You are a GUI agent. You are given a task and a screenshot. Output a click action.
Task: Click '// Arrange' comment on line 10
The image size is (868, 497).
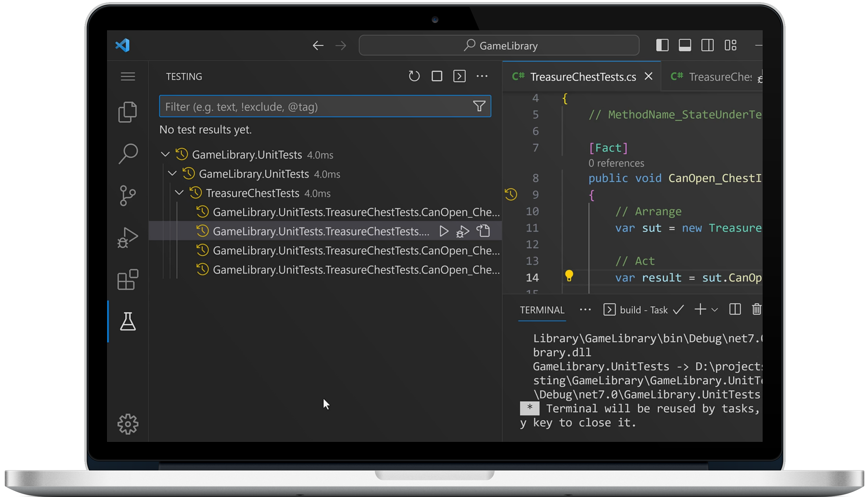[649, 212]
